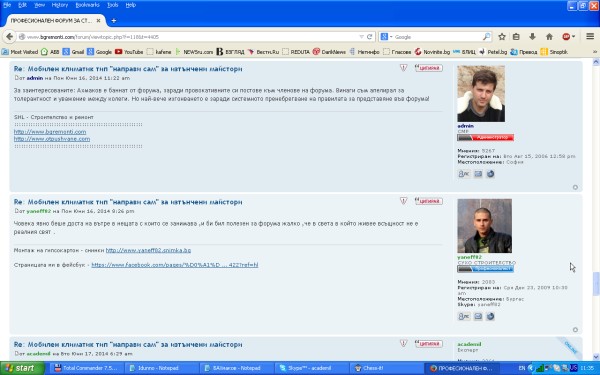This screenshot has height=375, width=600.
Task: Quote academil's post
Action: (429, 344)
